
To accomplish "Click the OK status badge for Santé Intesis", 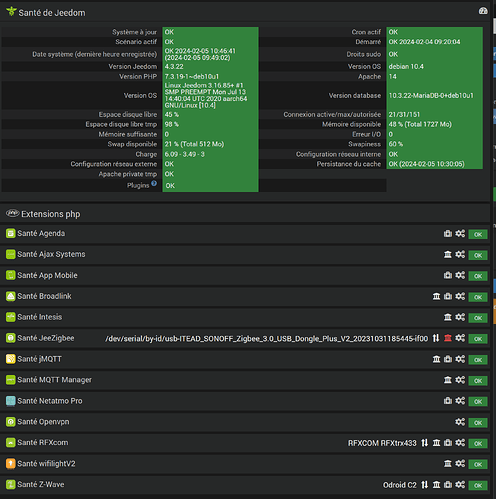I will pos(478,318).
